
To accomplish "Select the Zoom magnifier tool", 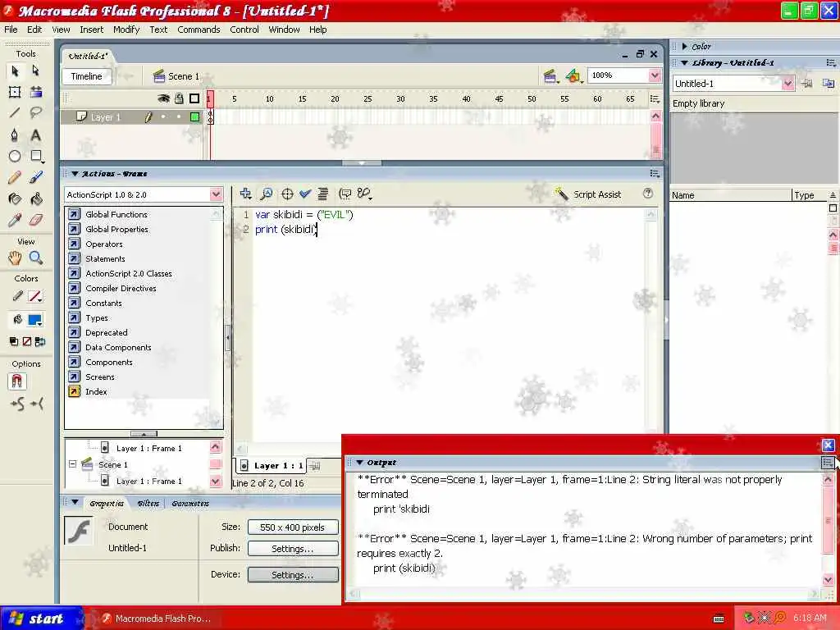I will (36, 258).
